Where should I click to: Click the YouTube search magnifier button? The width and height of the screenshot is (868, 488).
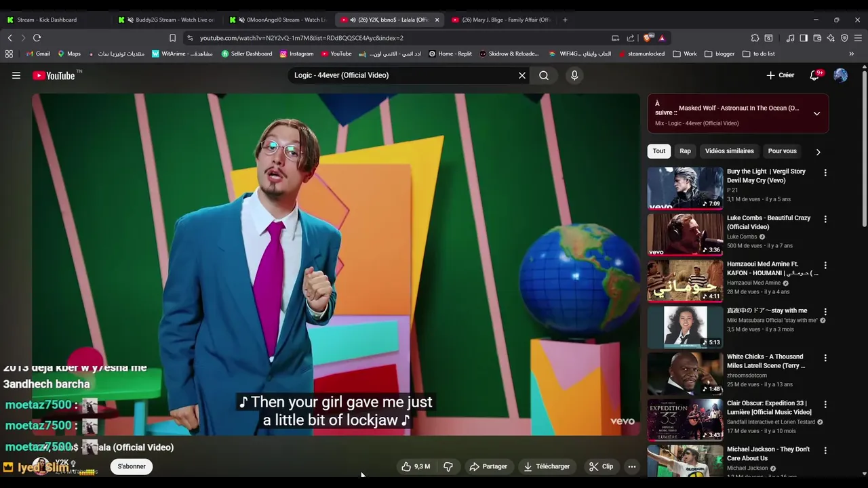[544, 75]
